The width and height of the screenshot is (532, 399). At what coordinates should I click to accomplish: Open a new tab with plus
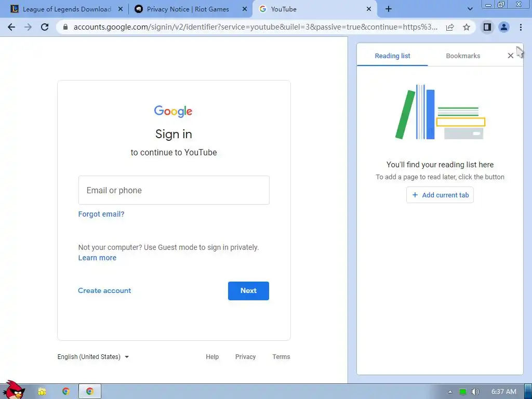[389, 9]
